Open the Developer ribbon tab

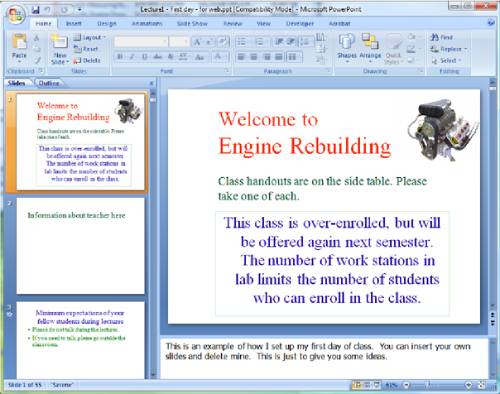pos(300,24)
